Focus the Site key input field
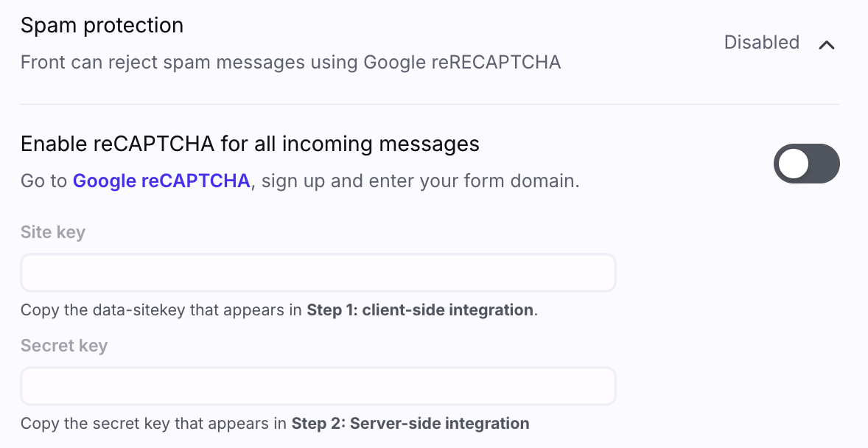Viewport: 868px width, 448px height. [x=318, y=273]
